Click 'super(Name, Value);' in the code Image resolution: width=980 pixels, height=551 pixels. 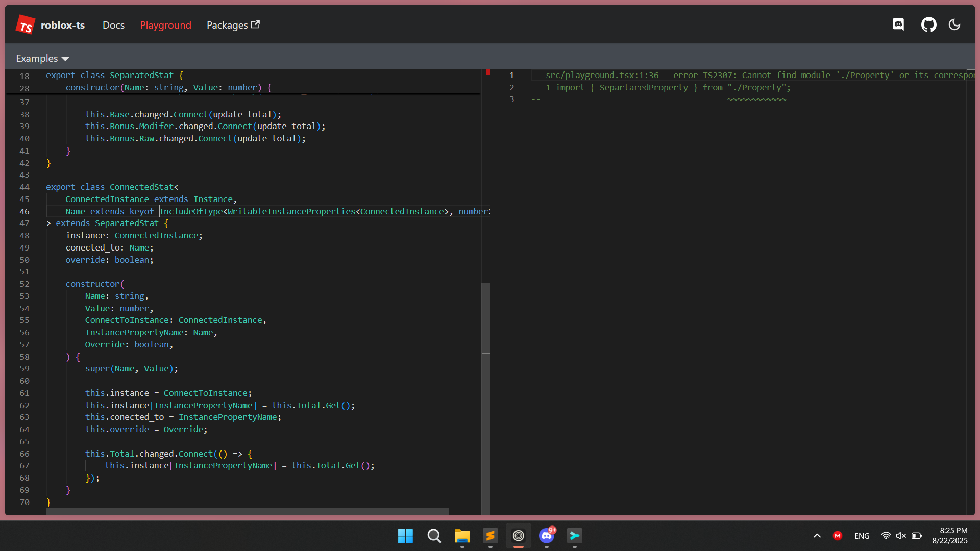(x=132, y=369)
